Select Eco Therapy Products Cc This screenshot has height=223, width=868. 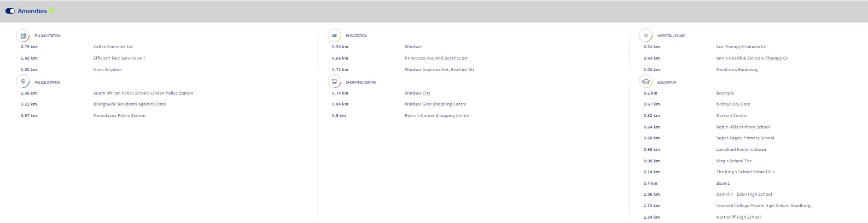[741, 47]
